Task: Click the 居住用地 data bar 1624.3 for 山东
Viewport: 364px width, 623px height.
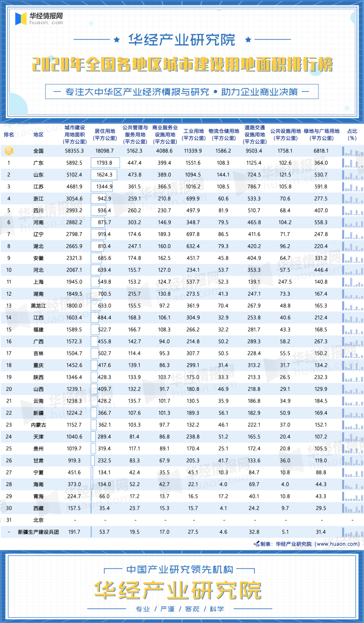Action: pyautogui.click(x=104, y=174)
